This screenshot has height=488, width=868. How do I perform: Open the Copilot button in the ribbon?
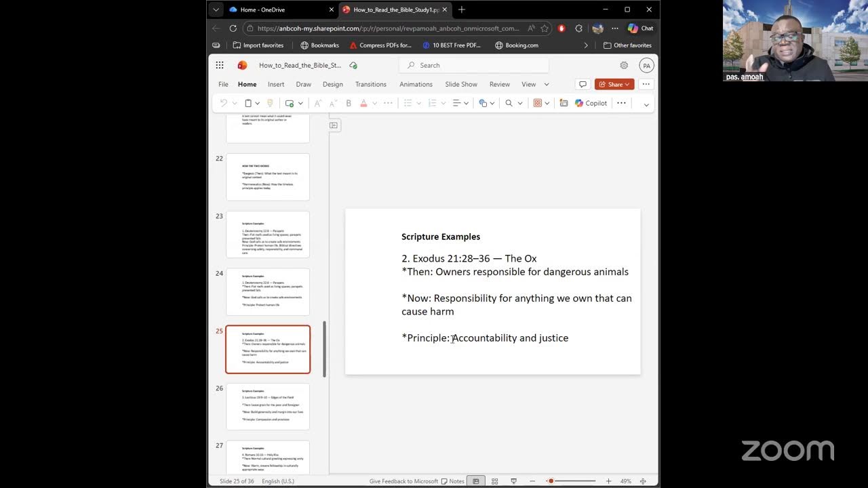point(591,103)
